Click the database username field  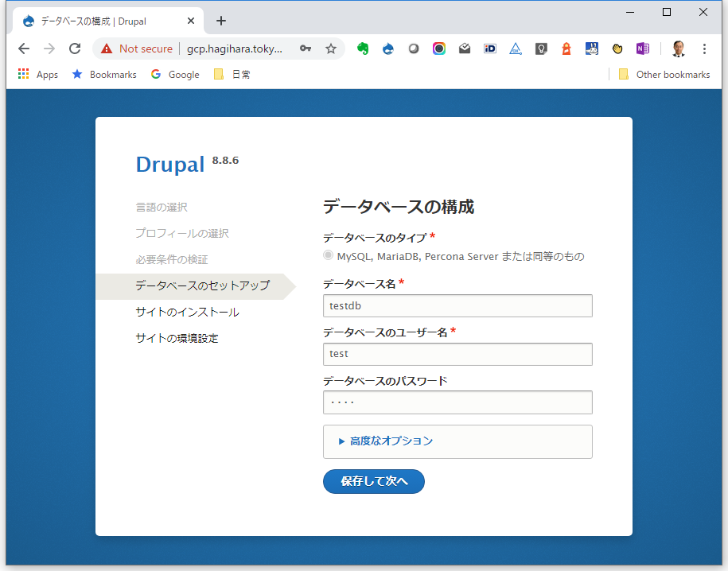click(x=457, y=354)
